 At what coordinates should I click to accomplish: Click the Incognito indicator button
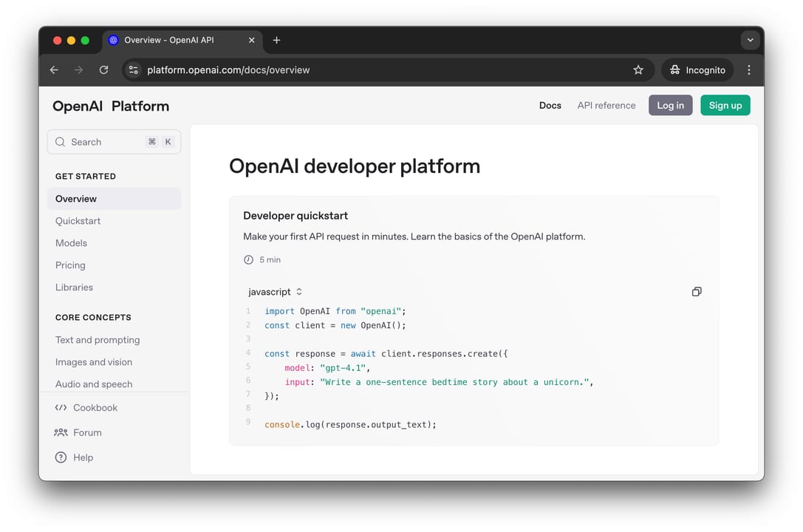point(697,70)
